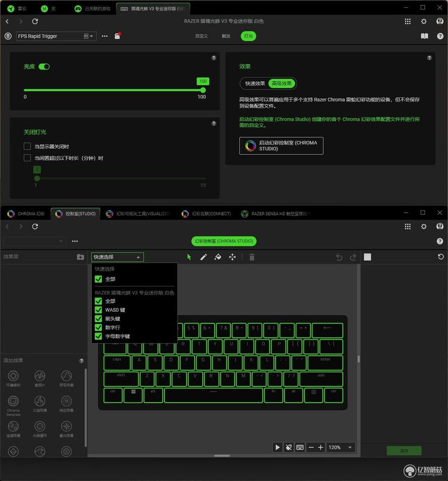
Task: Switch to 雷云 tab
Action: click(x=17, y=8)
